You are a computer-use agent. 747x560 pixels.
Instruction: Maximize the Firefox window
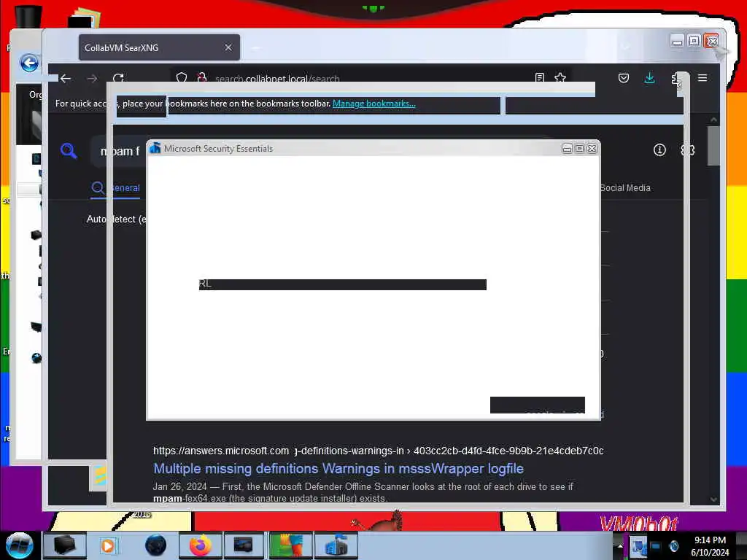[x=694, y=42]
